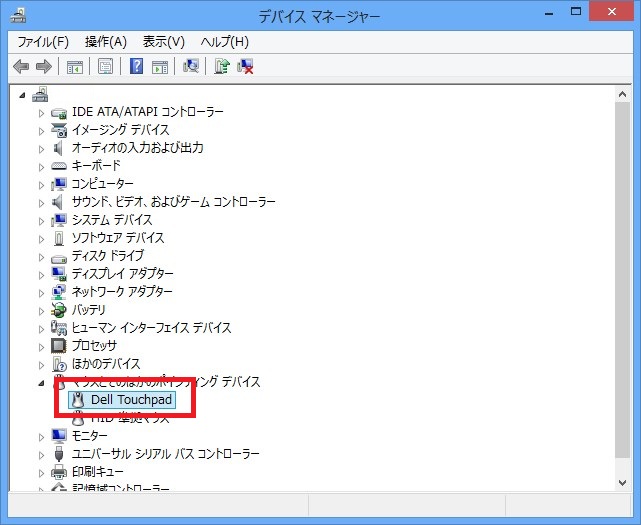This screenshot has width=641, height=525.
Task: Click the other devices question-mark icon
Action: pyautogui.click(x=59, y=363)
